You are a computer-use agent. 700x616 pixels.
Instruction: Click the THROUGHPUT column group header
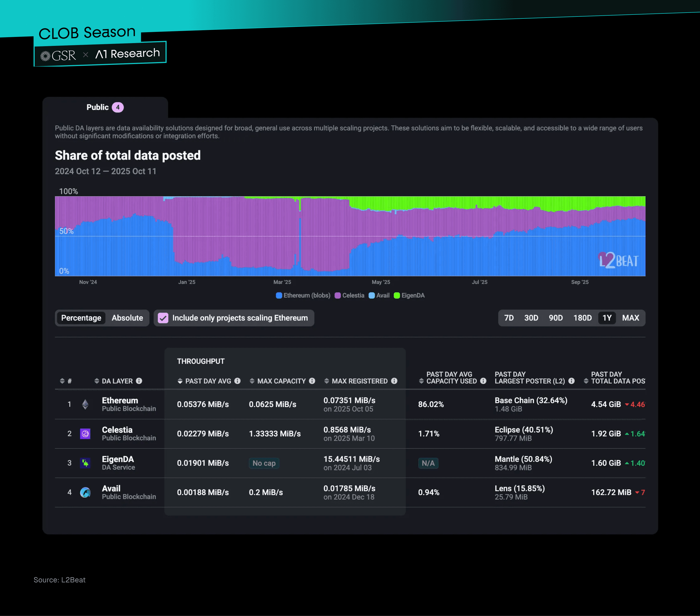201,361
